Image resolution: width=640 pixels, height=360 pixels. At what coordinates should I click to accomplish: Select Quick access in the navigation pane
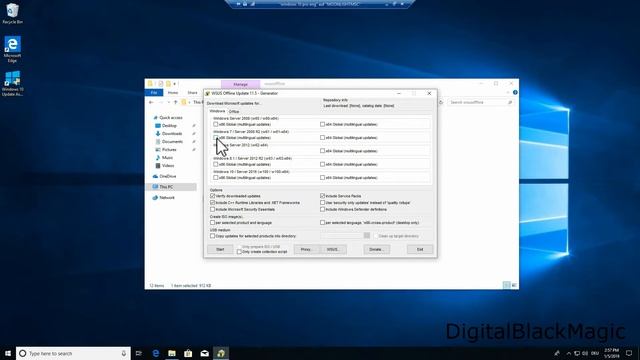click(167, 118)
